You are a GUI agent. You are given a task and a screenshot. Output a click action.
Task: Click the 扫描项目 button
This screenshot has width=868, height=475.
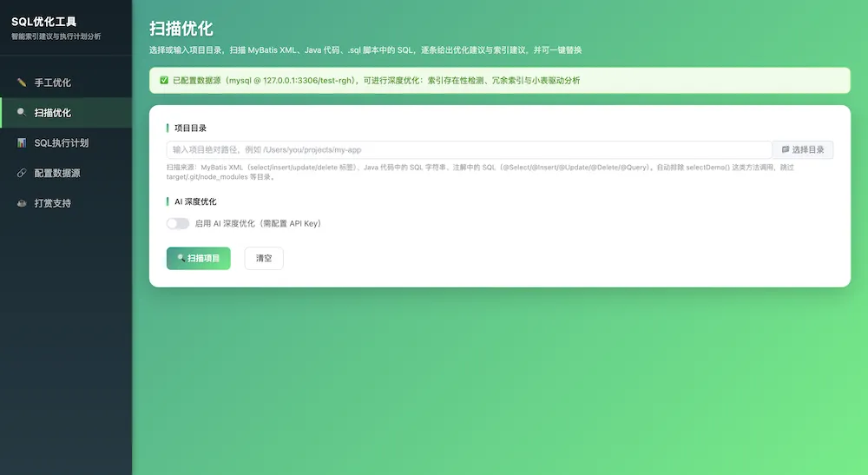coord(198,259)
